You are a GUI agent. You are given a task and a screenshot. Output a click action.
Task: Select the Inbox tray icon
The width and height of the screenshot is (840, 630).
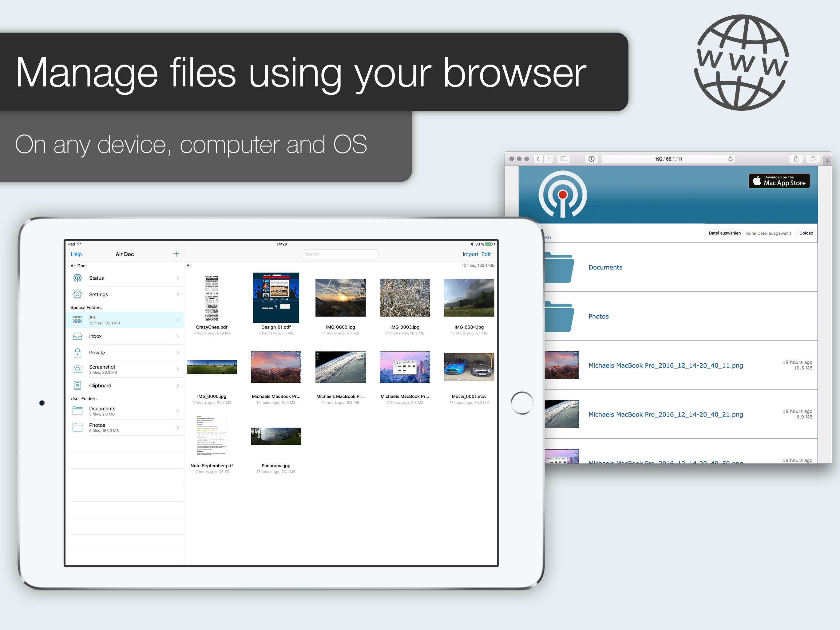77,336
